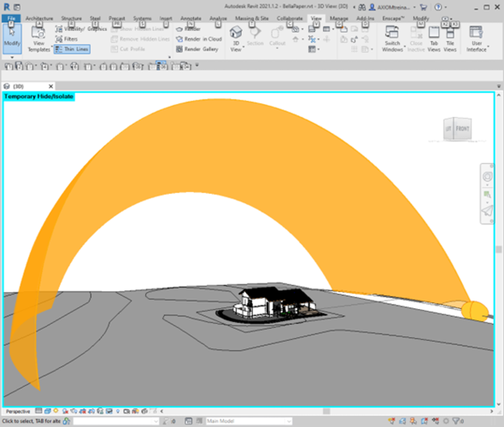Screen dimensions: 504x427
Task: Click the Visual Style control on view bar
Action: click(49, 411)
